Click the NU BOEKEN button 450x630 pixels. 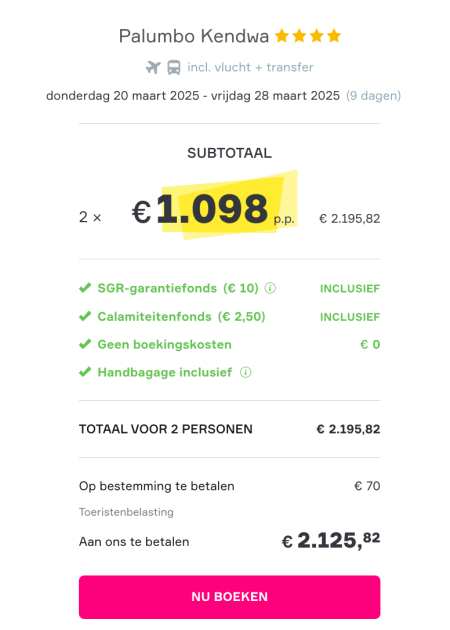tap(229, 597)
